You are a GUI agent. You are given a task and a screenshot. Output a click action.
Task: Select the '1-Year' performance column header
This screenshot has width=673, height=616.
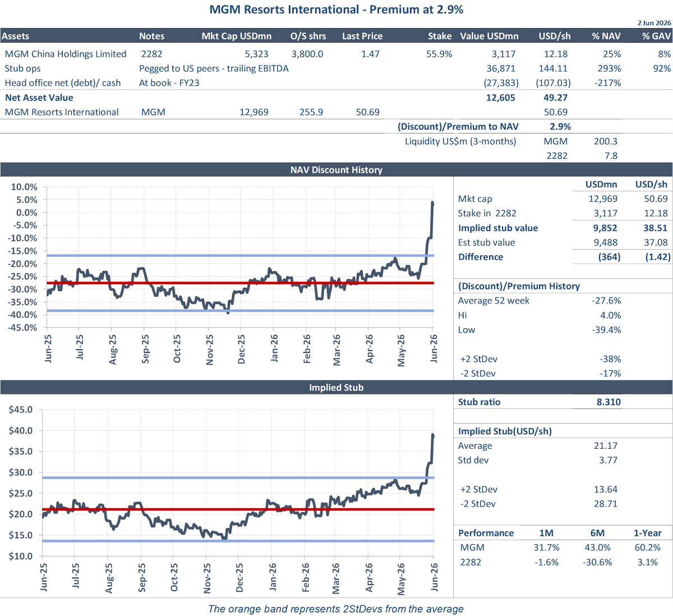click(648, 533)
